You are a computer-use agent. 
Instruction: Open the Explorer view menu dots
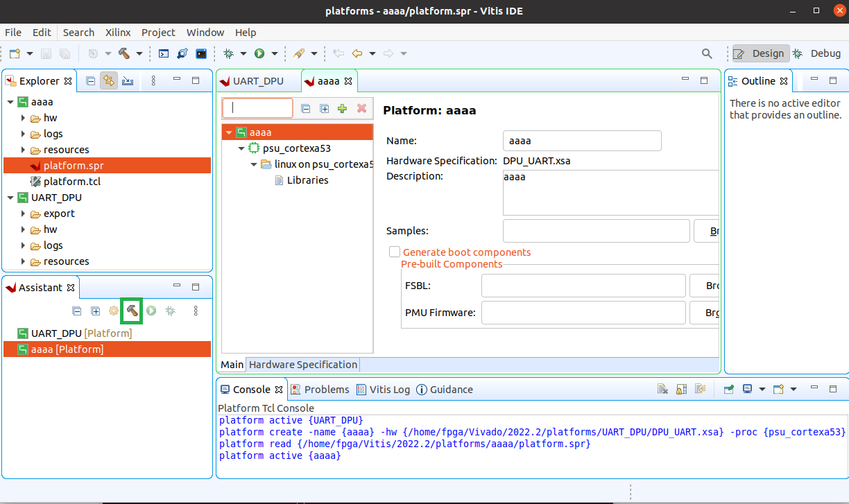[x=153, y=81]
